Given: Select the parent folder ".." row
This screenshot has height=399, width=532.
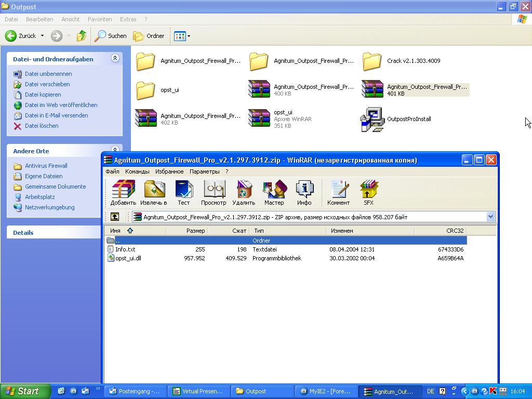Looking at the screenshot, I should (x=286, y=241).
